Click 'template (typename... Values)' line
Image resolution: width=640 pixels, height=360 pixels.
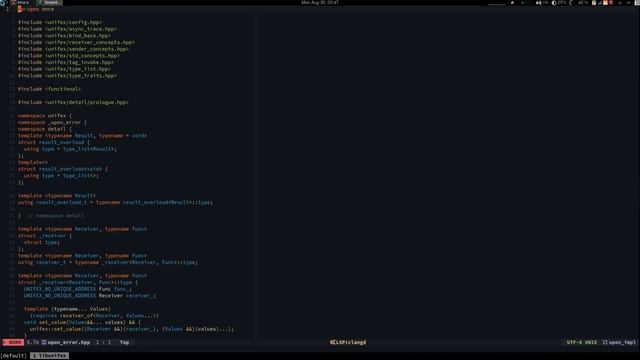[67, 309]
